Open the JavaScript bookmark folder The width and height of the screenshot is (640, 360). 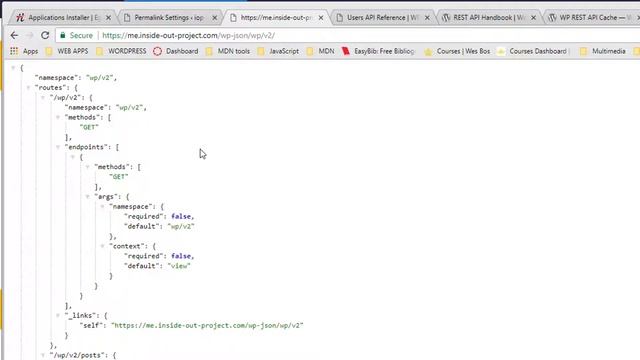click(x=278, y=51)
